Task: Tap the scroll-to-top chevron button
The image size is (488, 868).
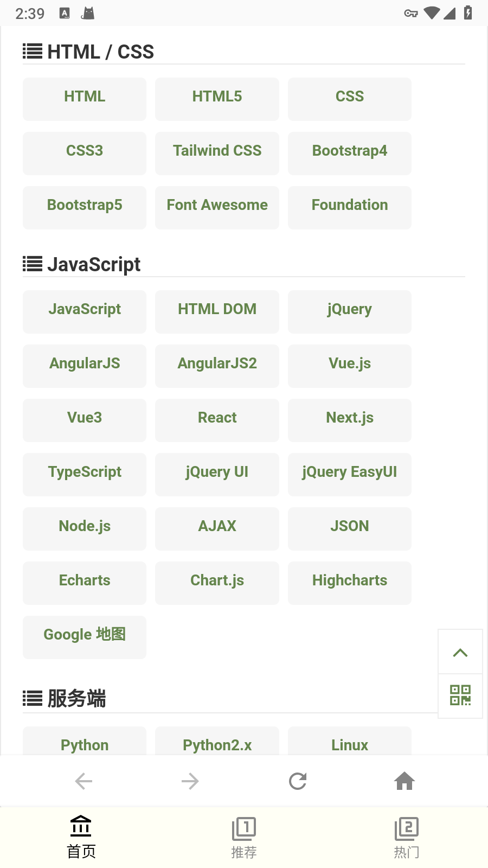Action: (460, 652)
